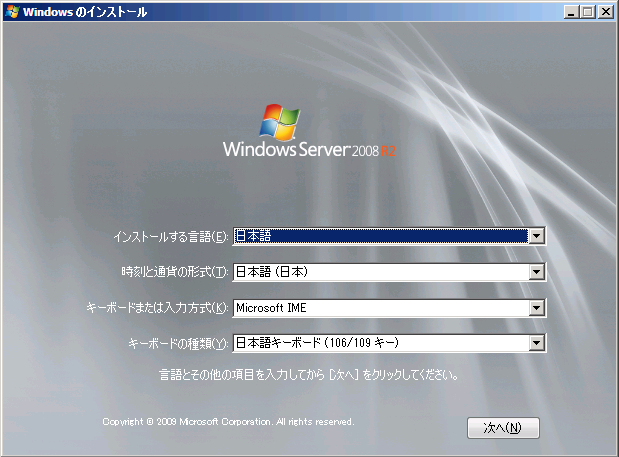The width and height of the screenshot is (619, 457).
Task: Click the Windows setup title bar icon
Action: [12, 12]
